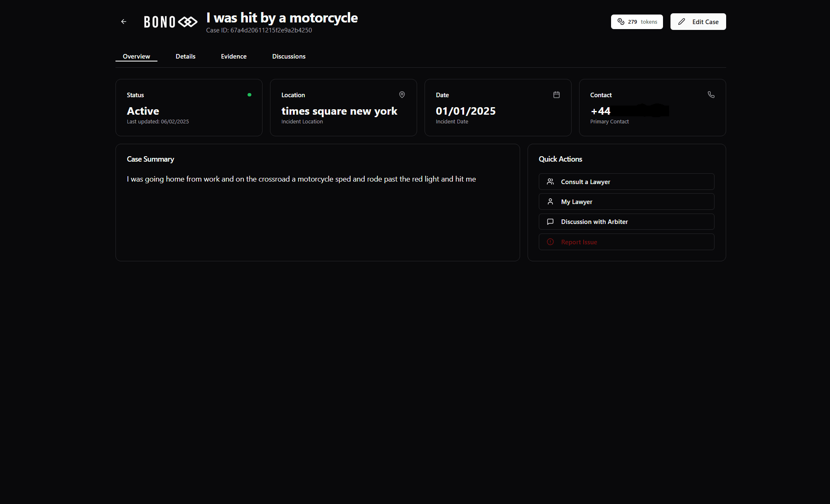Go back using the left arrow icon

tap(123, 22)
